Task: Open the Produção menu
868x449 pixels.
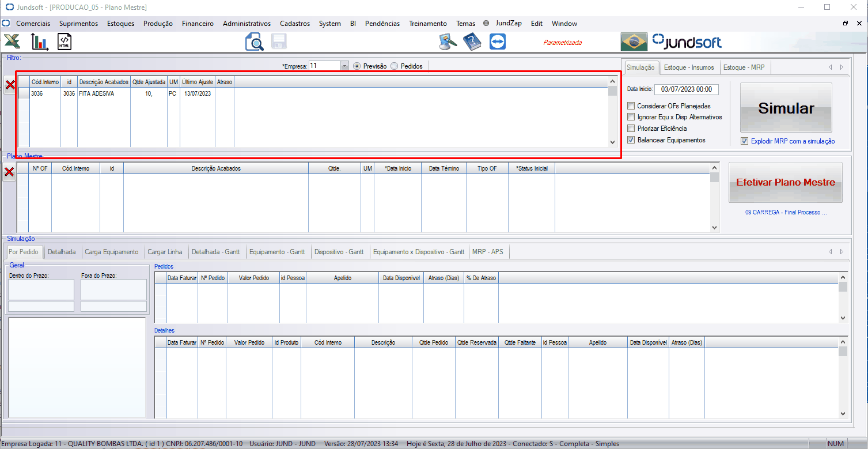Action: click(158, 24)
